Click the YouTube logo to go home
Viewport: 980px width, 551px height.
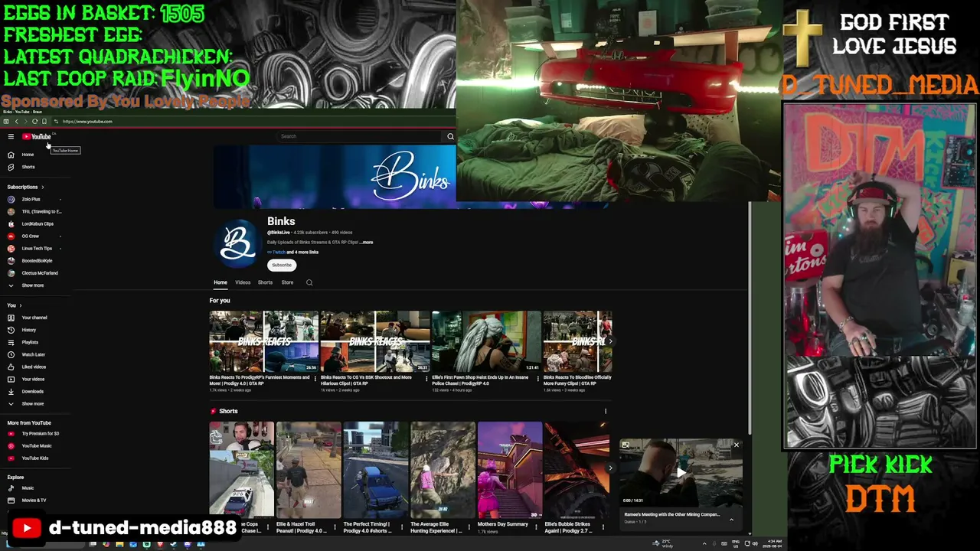pyautogui.click(x=37, y=137)
